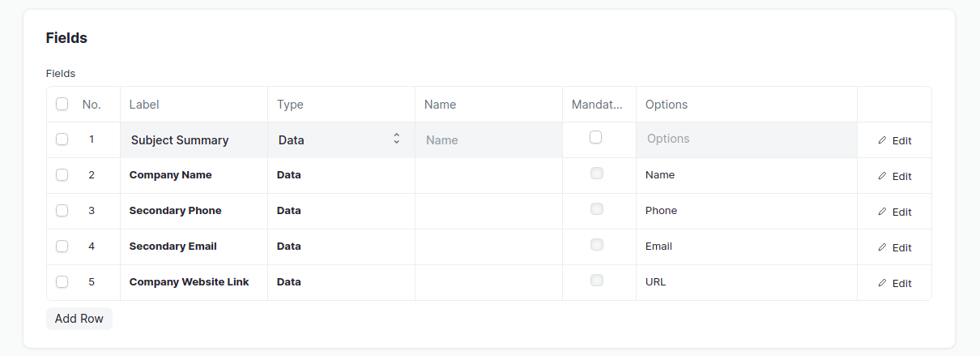Click the Subject Summary label field

(x=194, y=139)
